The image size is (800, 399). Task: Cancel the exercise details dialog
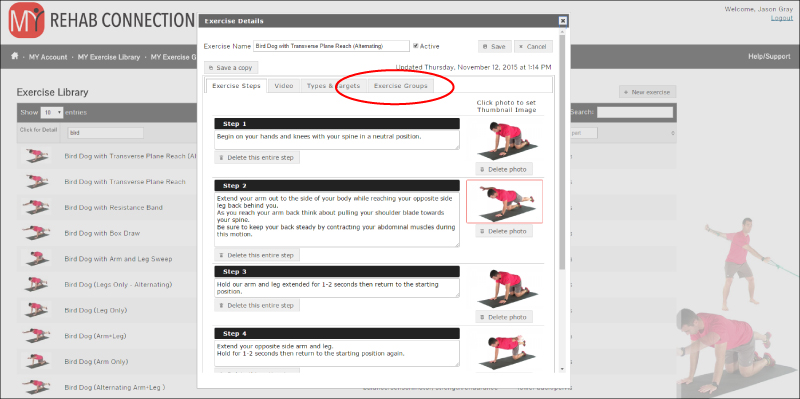[x=533, y=46]
